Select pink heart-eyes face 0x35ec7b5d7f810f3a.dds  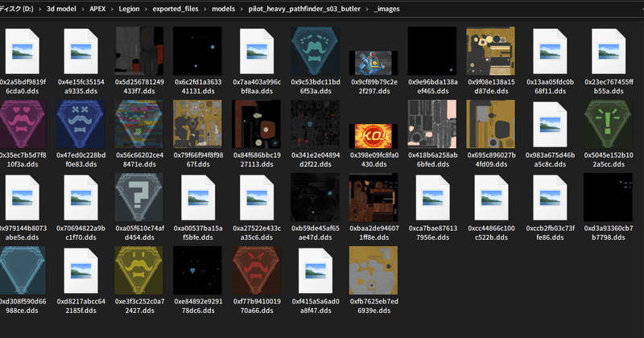point(23,124)
